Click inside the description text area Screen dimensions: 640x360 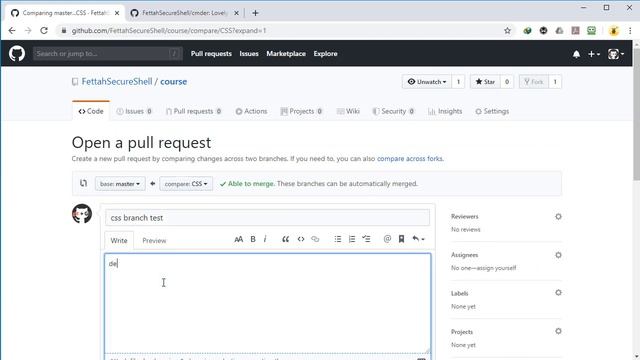(x=267, y=303)
